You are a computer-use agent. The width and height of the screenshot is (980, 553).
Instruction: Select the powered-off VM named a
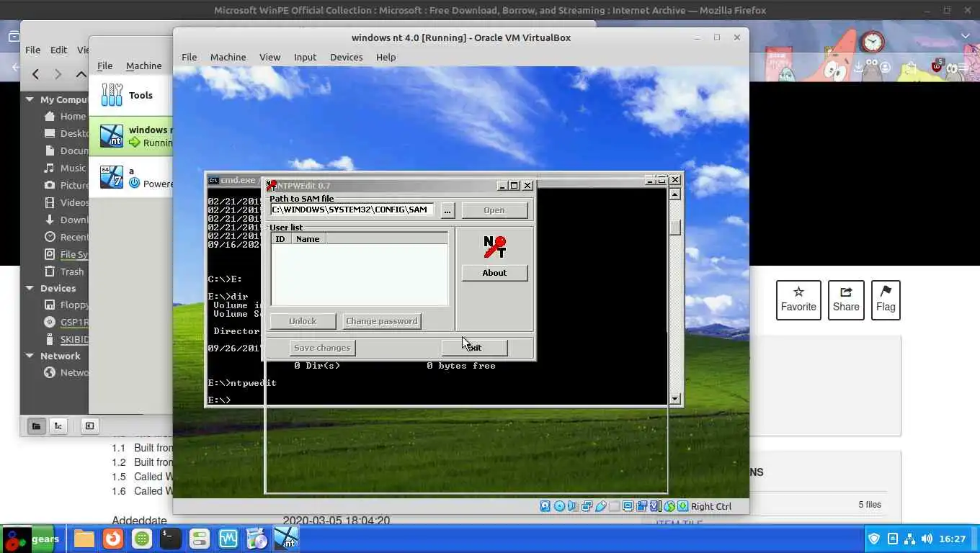[x=130, y=177]
